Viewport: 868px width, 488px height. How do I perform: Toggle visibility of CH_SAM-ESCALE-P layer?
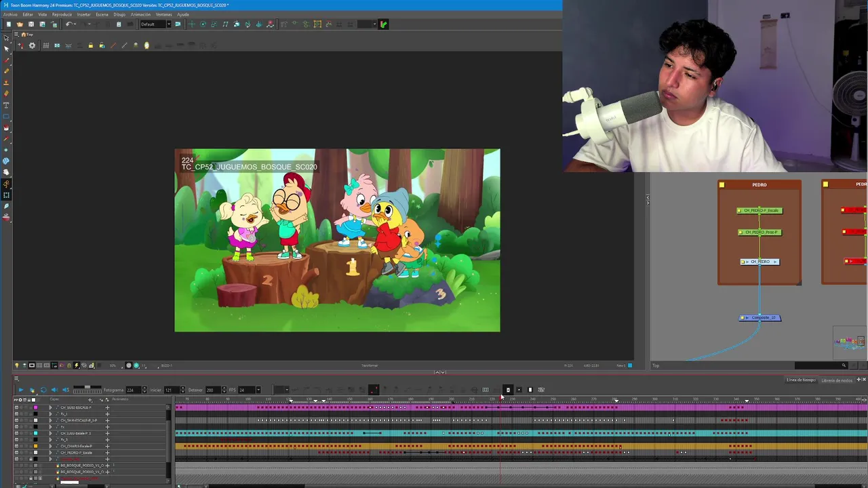point(16,420)
